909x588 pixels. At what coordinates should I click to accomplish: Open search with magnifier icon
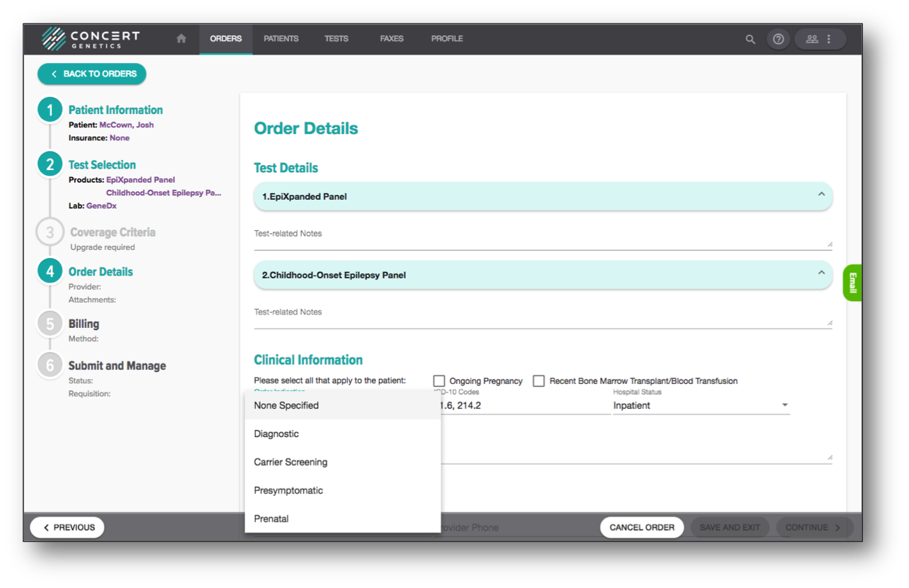point(750,40)
